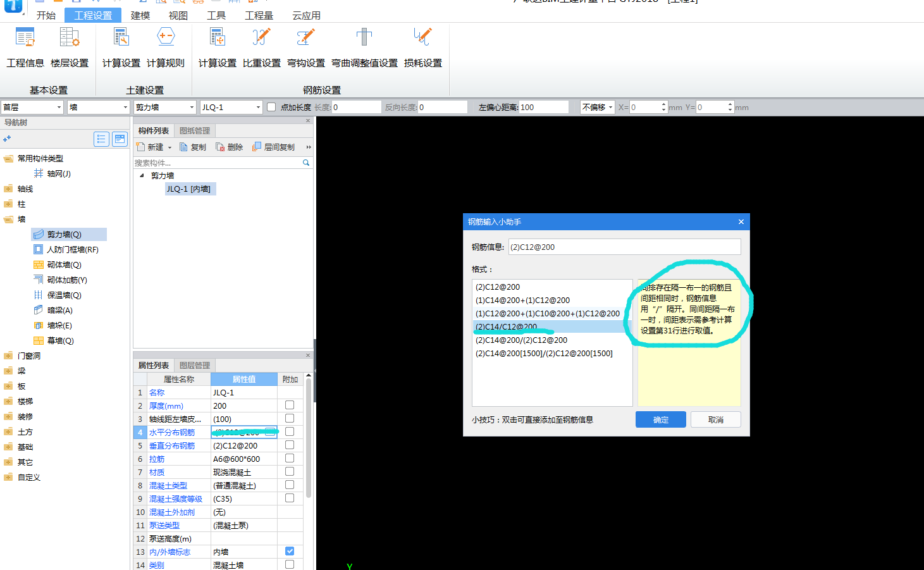Open 工程量 ribbon tab
This screenshot has height=570, width=924.
click(259, 15)
